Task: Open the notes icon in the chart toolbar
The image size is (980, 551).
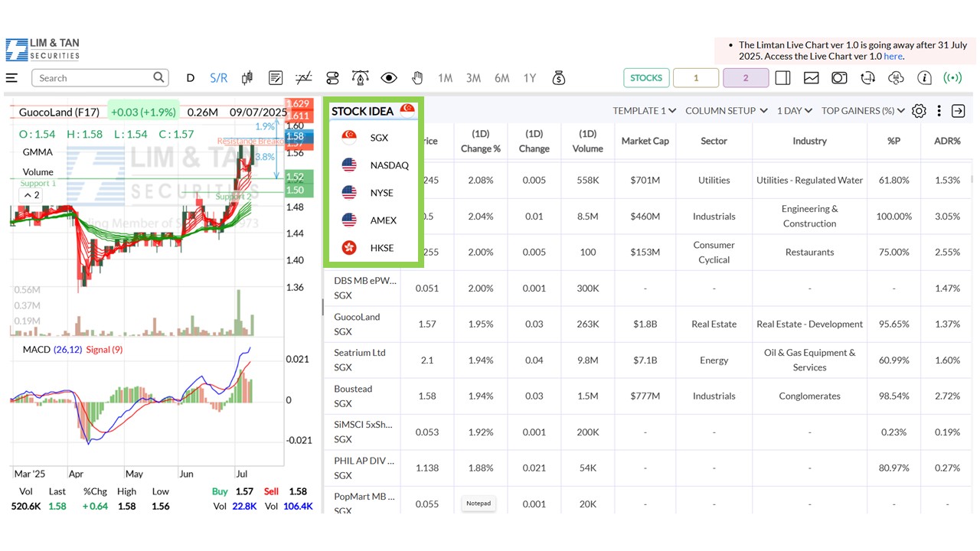Action: click(x=276, y=78)
